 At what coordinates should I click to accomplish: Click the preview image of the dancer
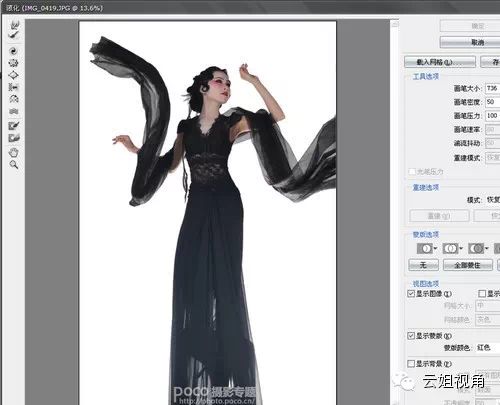[x=208, y=213]
